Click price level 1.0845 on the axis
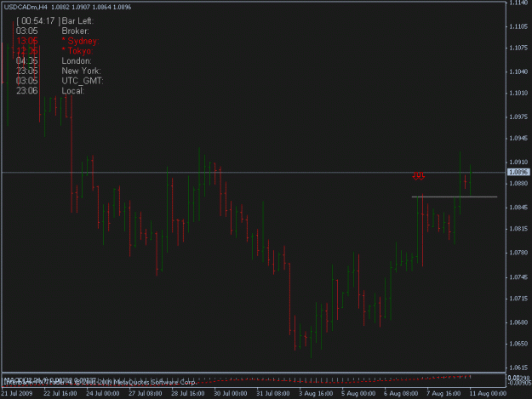This screenshot has width=532, height=399. click(518, 208)
